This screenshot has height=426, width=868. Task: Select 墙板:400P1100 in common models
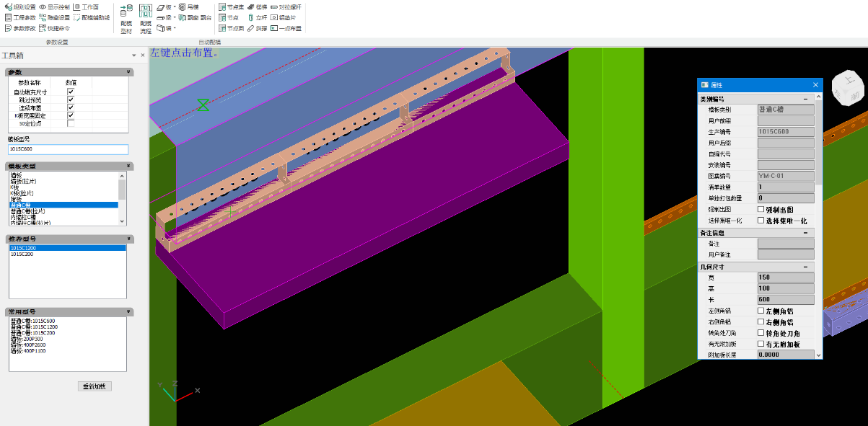pos(28,350)
